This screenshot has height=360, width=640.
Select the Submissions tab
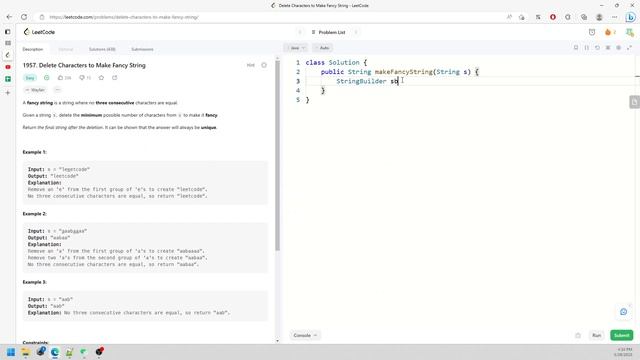(142, 49)
